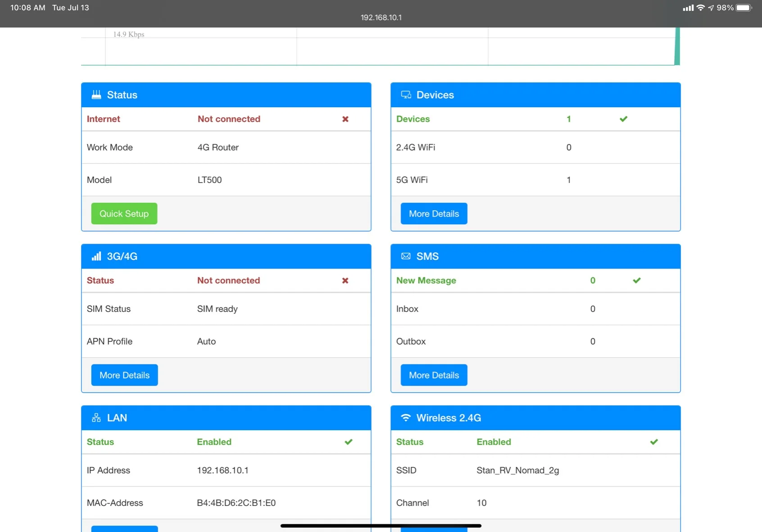Click the red X beside 3G/4G status
This screenshot has width=762, height=532.
345,280
